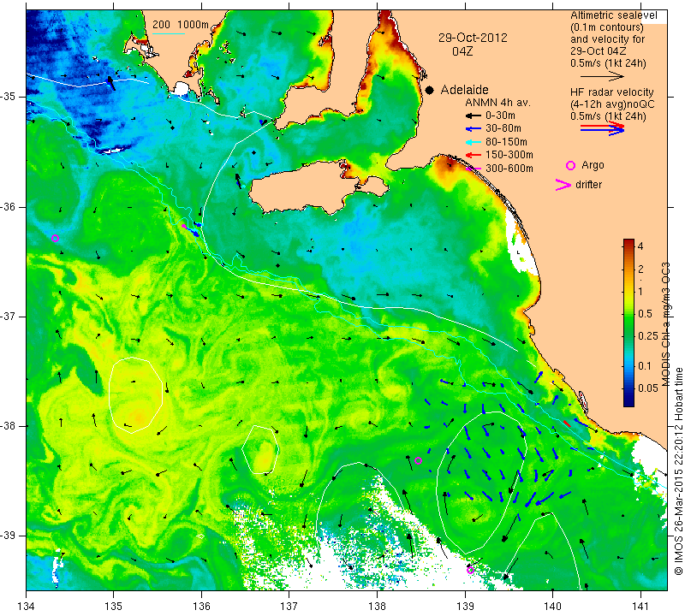Click the Adelaide city black dot marker
This screenshot has width=685, height=616.
(430, 90)
